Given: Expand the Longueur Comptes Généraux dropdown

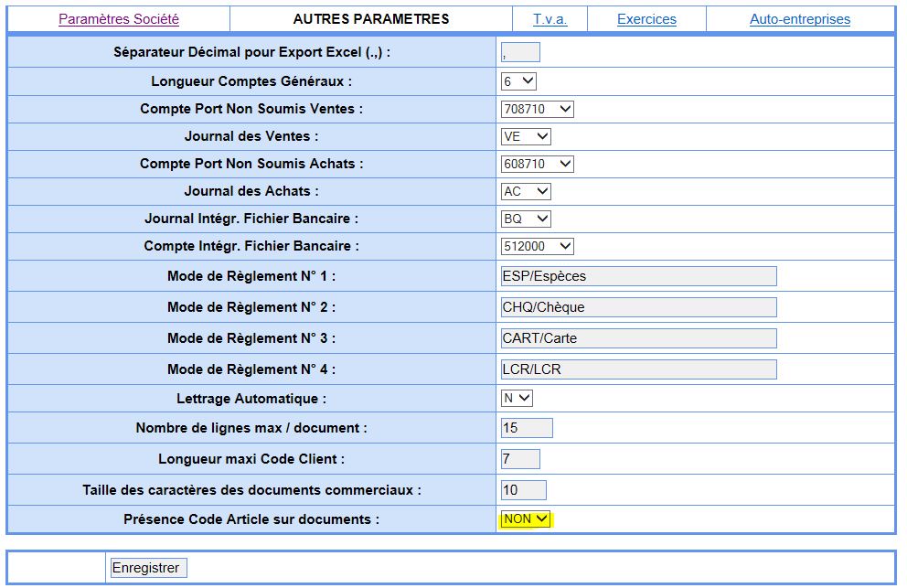Looking at the screenshot, I should [518, 81].
